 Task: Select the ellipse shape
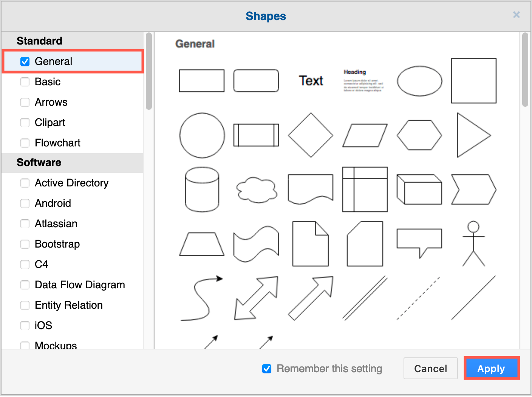coord(419,81)
